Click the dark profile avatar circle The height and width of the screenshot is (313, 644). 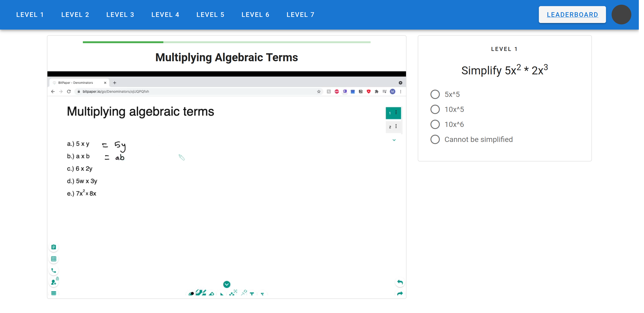click(621, 15)
